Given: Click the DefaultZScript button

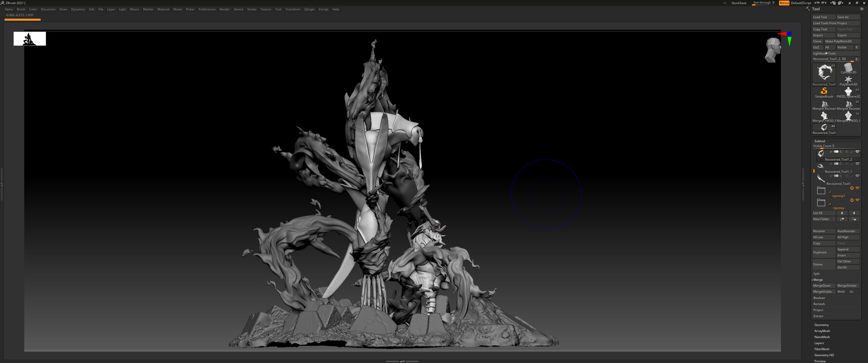Looking at the screenshot, I should click(x=801, y=3).
